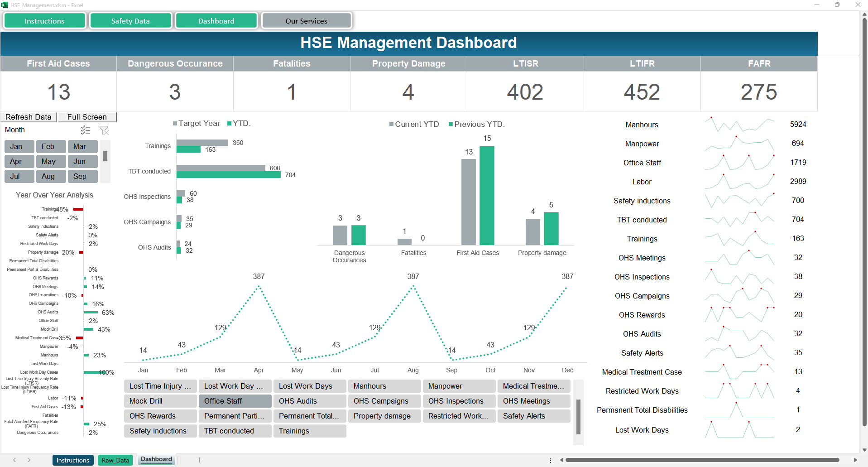Click the previous sheet navigation arrow

tap(14, 460)
